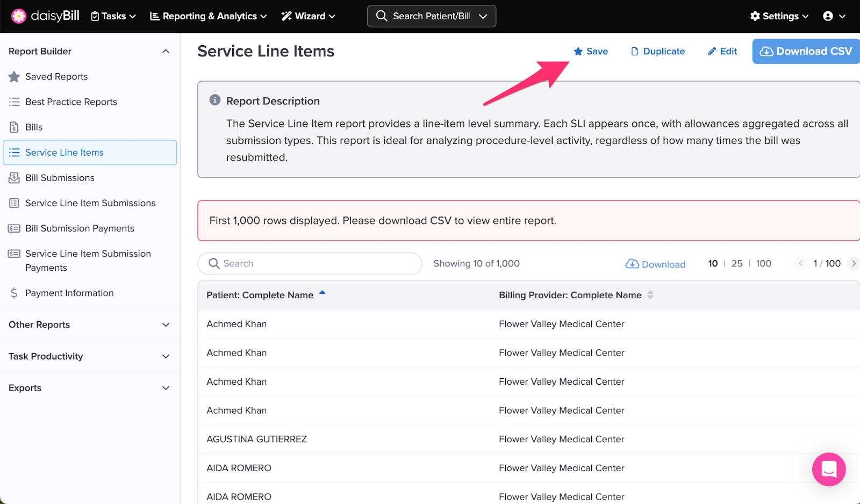Click the Report Description info icon
The height and width of the screenshot is (504, 860).
point(215,100)
